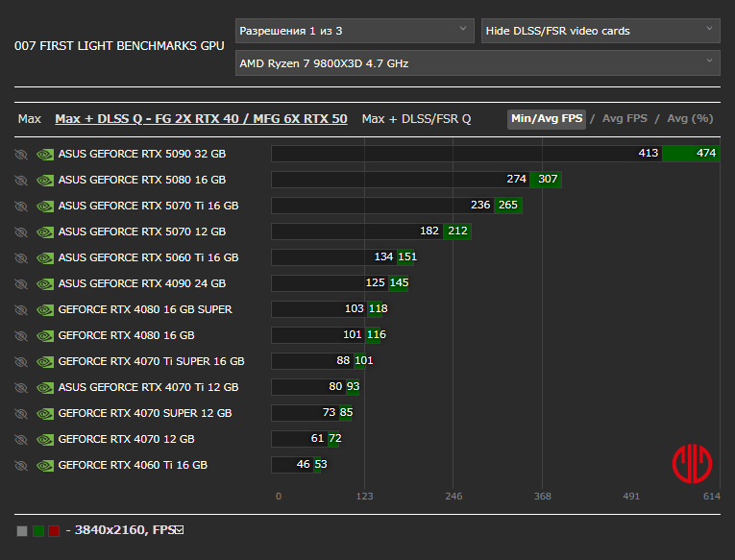Open the resolutions dropdown "Разрешения 1 из 3"

(x=355, y=31)
